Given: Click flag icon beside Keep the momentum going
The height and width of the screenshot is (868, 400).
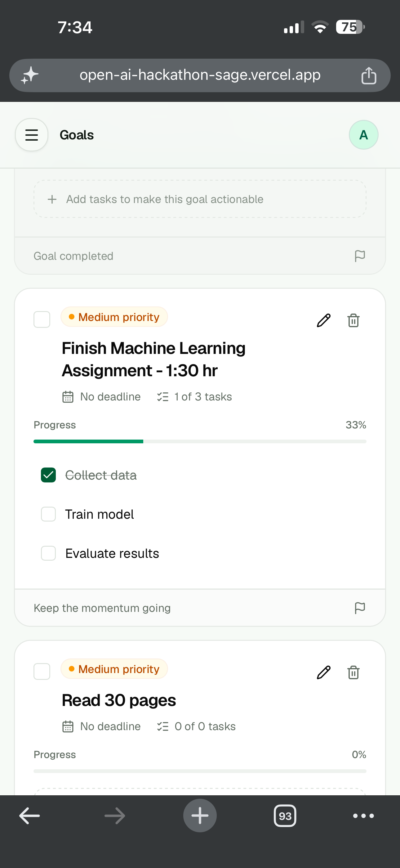Looking at the screenshot, I should [360, 608].
